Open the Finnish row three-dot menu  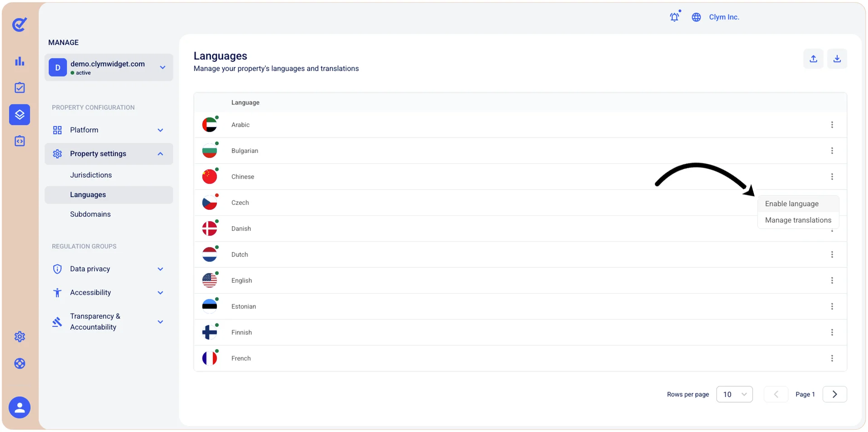832,332
